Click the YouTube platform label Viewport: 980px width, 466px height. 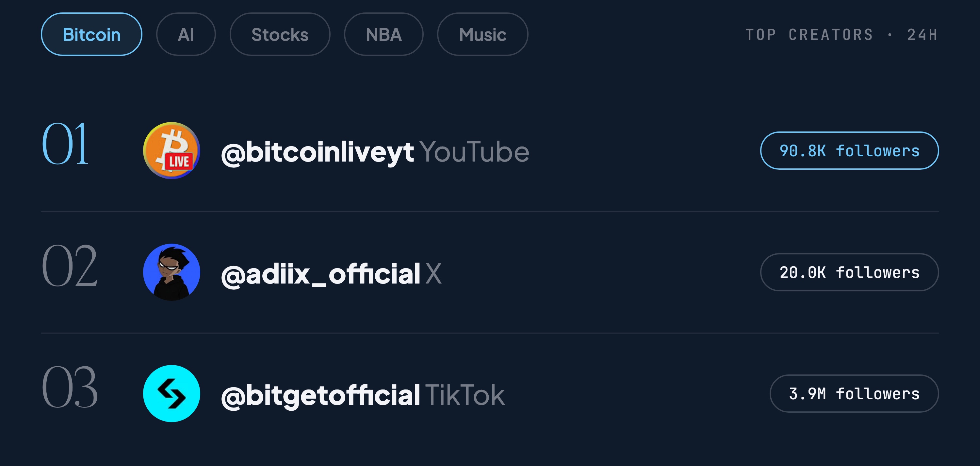474,152
